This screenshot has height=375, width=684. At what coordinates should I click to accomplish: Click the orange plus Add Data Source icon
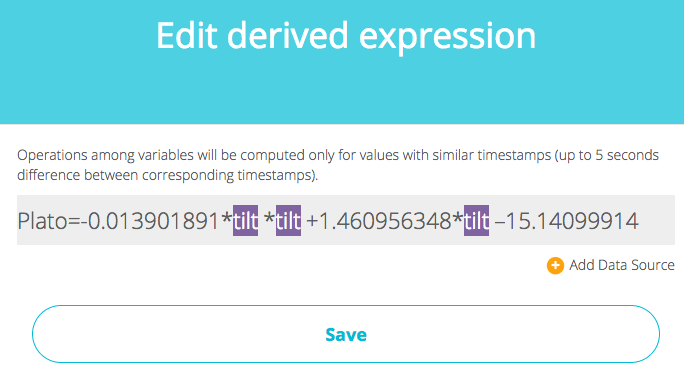point(555,265)
